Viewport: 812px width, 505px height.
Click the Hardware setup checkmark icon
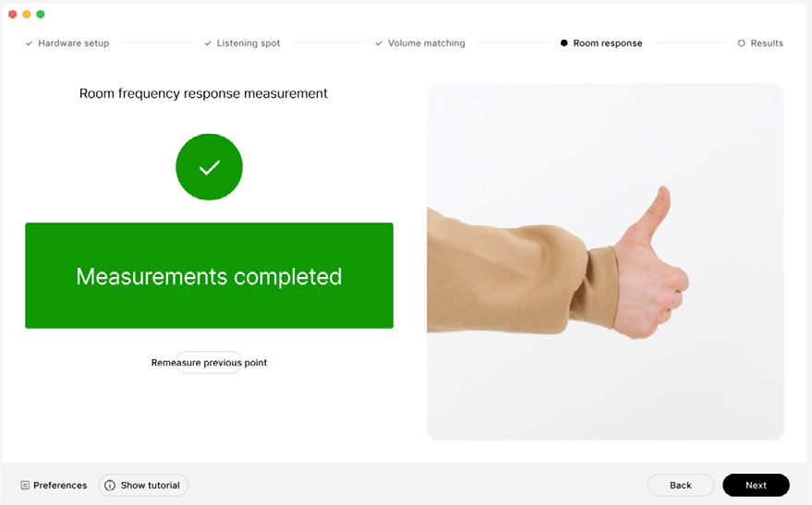(x=29, y=43)
